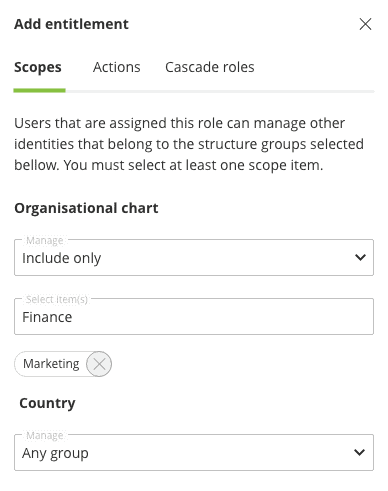Close the Add entitlement panel
Image resolution: width=388 pixels, height=491 pixels.
pyautogui.click(x=365, y=24)
